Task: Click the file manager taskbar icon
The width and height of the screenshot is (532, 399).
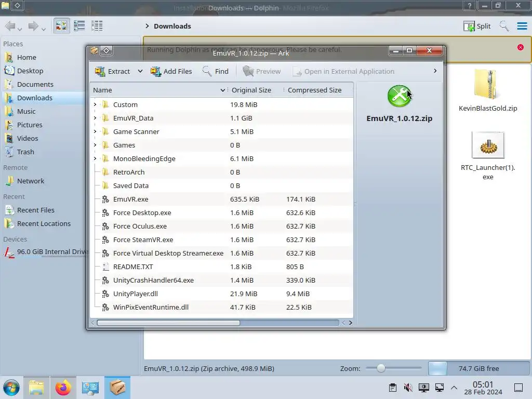Action: 36,388
